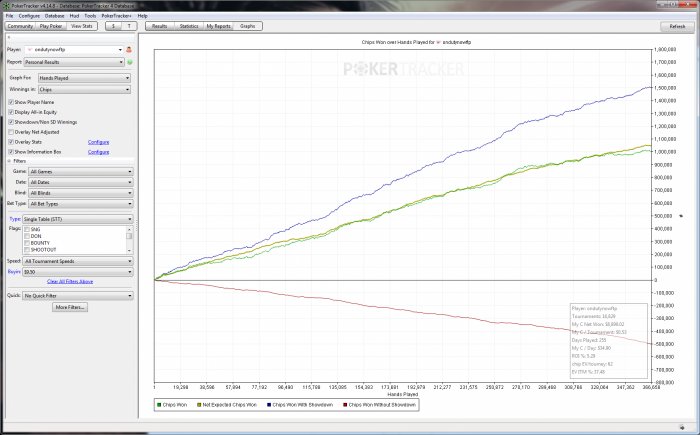Toggle Showdown/Non SD Winnings checkbox
This screenshot has height=435, width=700.
[11, 122]
